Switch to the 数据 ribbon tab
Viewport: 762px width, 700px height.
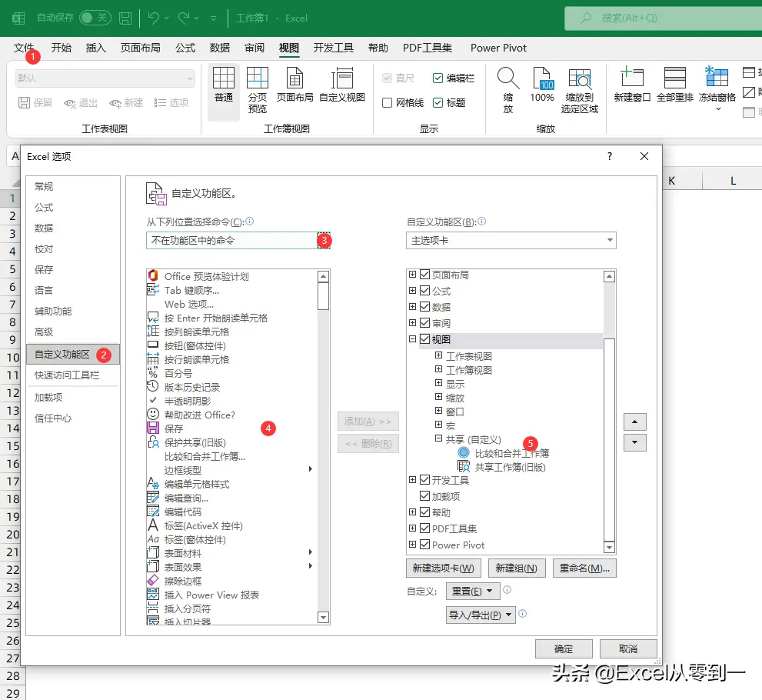tap(218, 48)
